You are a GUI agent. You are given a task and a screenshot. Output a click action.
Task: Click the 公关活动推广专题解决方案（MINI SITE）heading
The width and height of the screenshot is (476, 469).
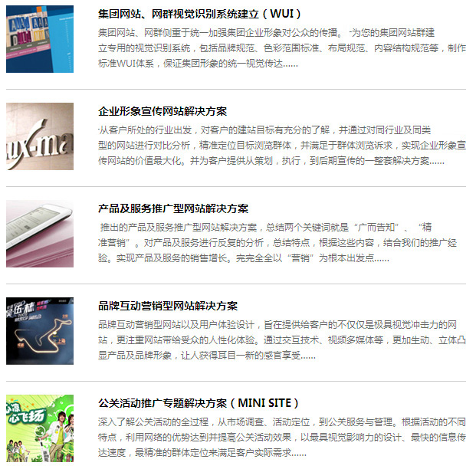pos(199,403)
